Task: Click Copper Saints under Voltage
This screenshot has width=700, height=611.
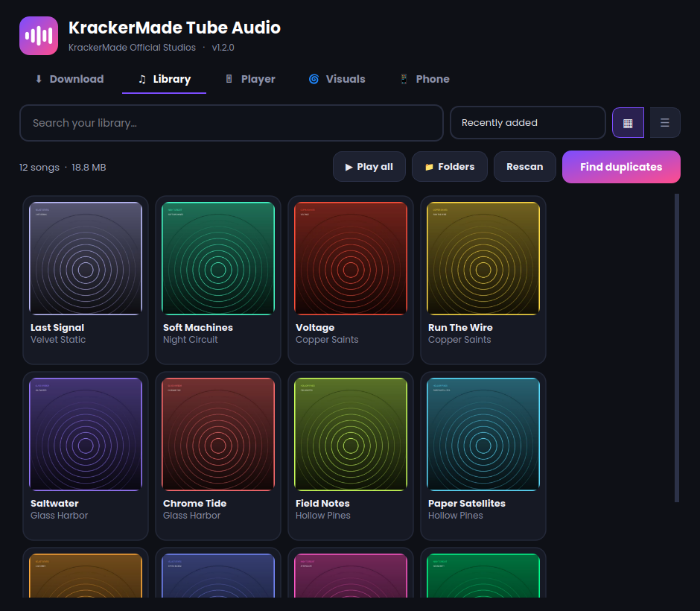Action: pos(327,340)
